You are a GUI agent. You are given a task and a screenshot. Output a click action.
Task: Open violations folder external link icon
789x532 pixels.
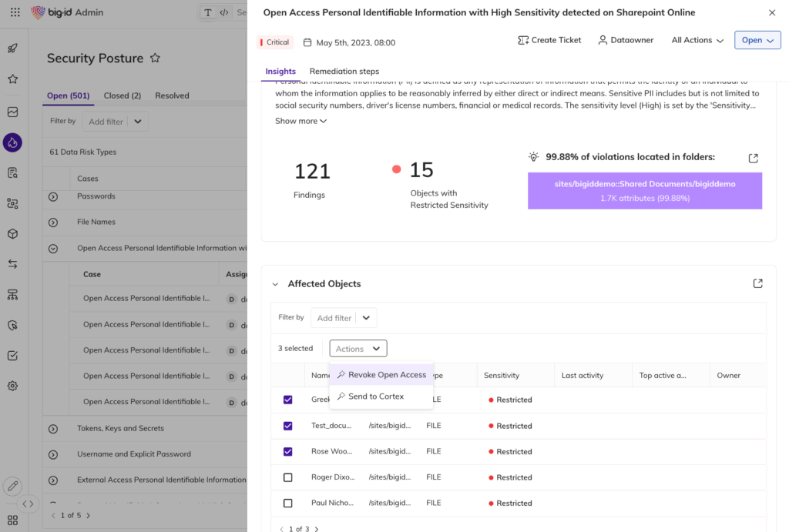(753, 158)
